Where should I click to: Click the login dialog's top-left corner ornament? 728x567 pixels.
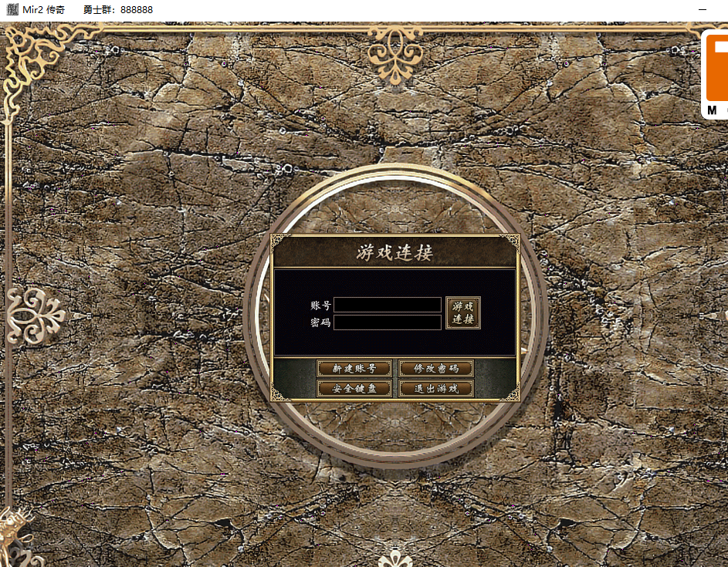pyautogui.click(x=280, y=242)
